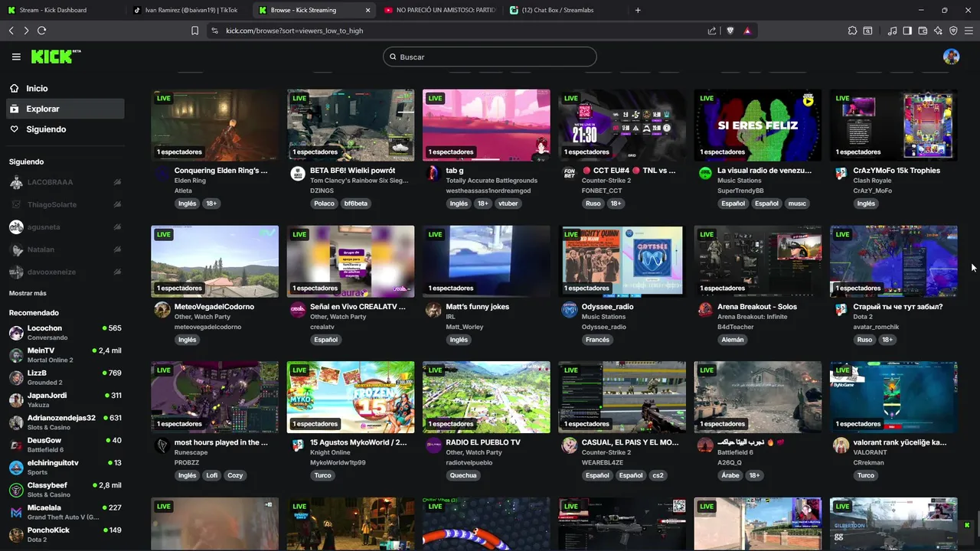Open Micaelala in recommended list
Viewport: 980px width, 551px height.
64,512
